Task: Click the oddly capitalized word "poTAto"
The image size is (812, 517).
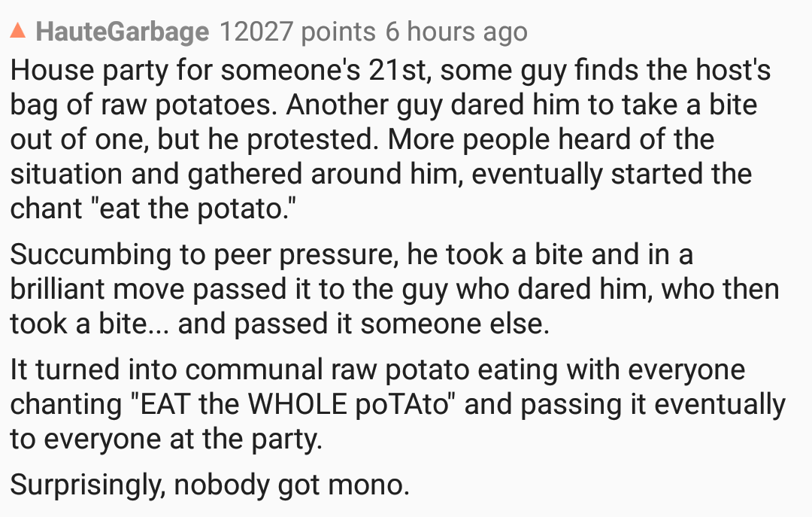Action: [x=413, y=405]
